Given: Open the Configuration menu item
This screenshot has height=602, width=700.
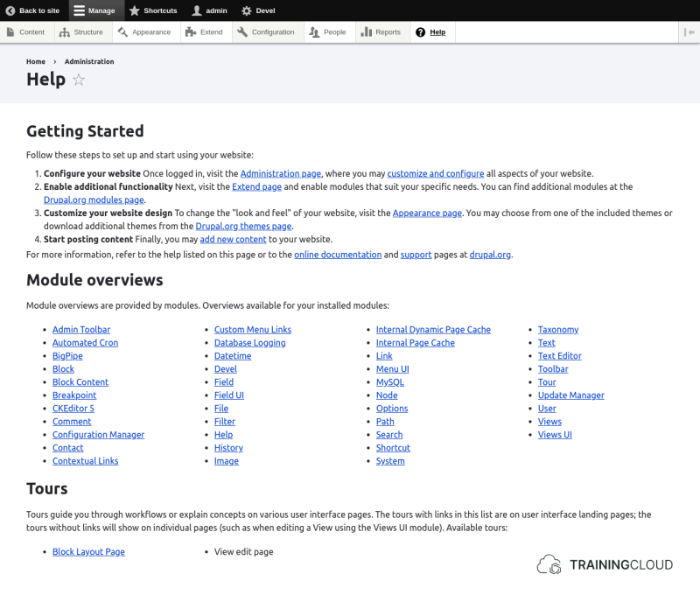Looking at the screenshot, I should tap(266, 32).
